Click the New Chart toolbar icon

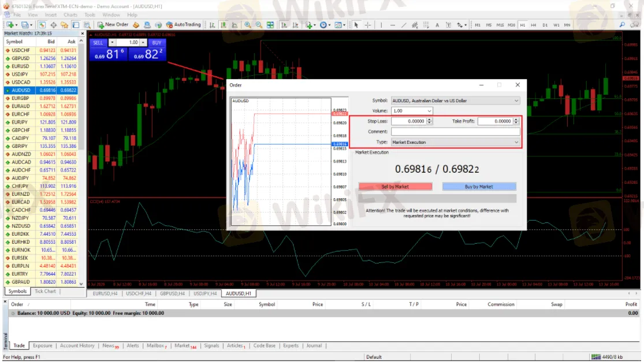coord(10,25)
